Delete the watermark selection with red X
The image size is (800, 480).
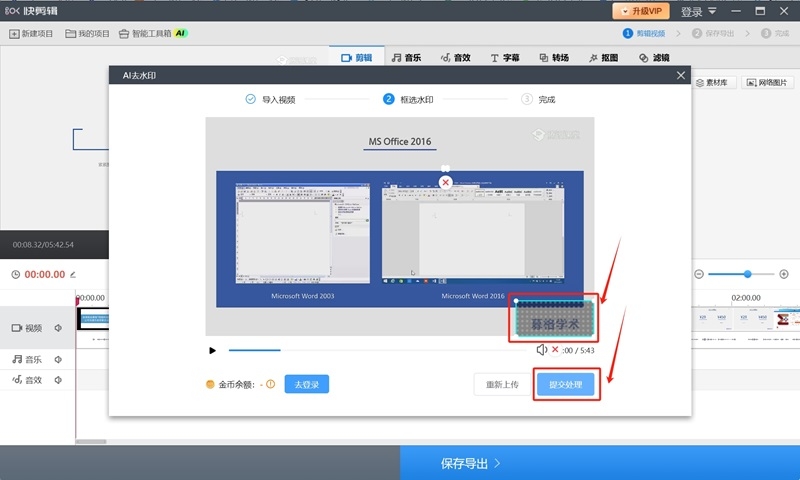point(445,182)
